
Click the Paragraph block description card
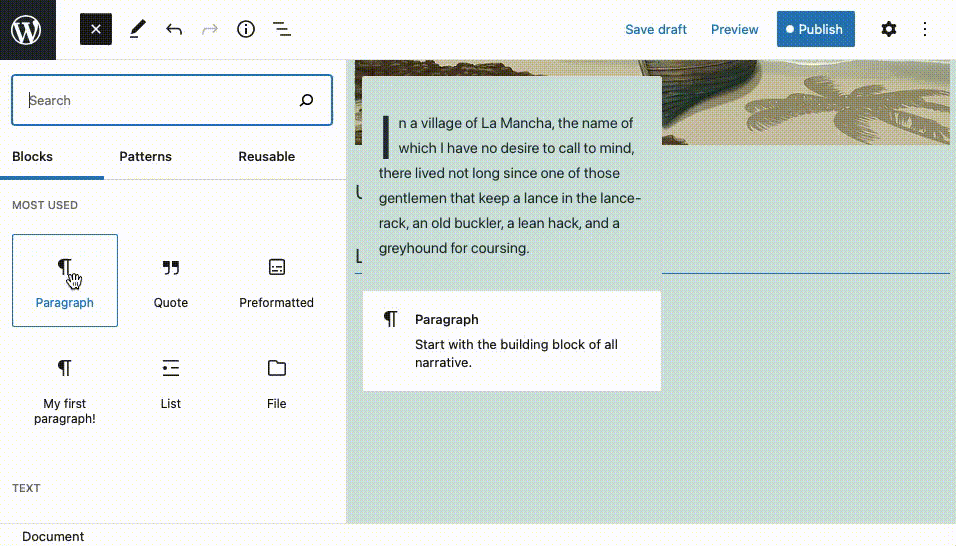[x=512, y=341]
